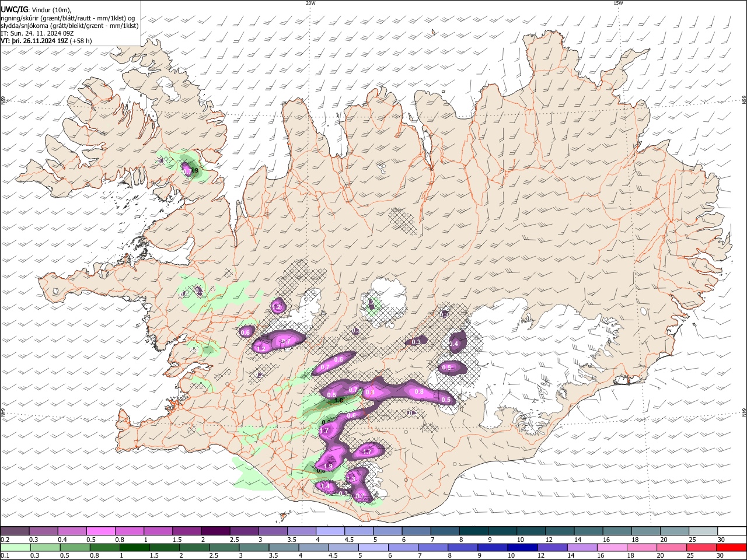
Task: Click the '15W' longitude label
Action: click(x=618, y=3)
